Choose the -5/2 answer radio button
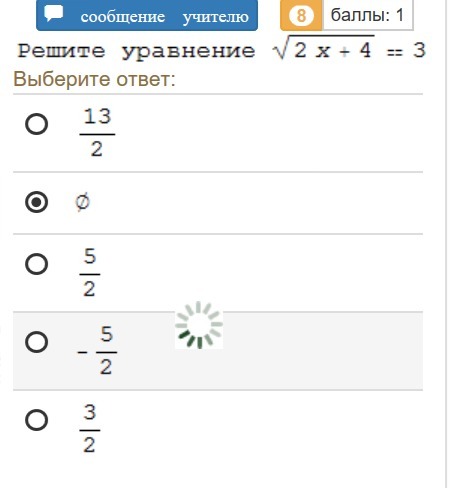The height and width of the screenshot is (488, 465). (36, 342)
